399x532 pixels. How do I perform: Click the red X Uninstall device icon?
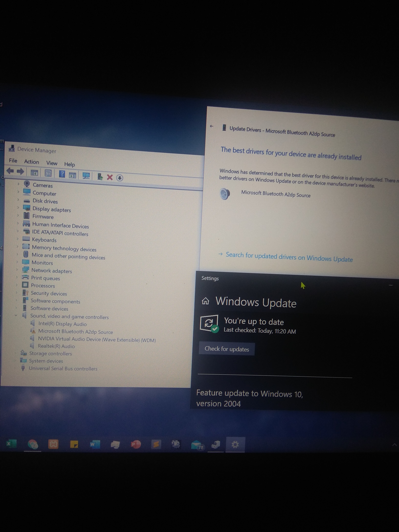point(110,178)
